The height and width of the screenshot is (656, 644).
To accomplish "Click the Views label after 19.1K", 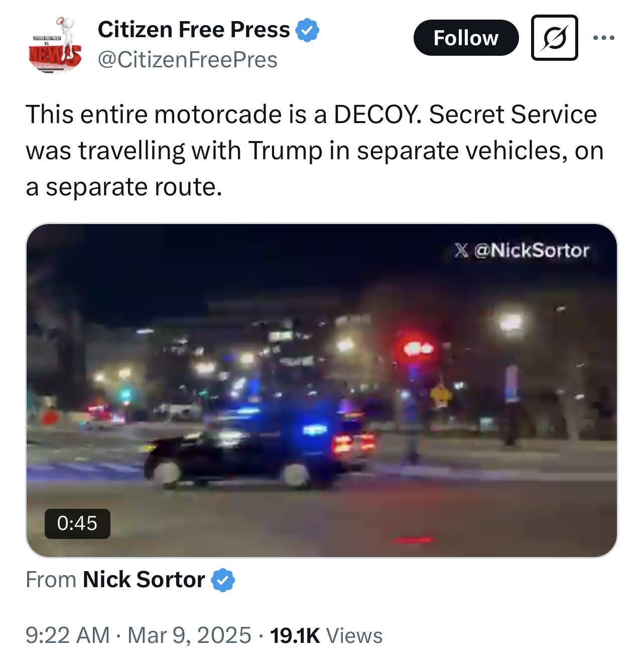I will tap(354, 635).
